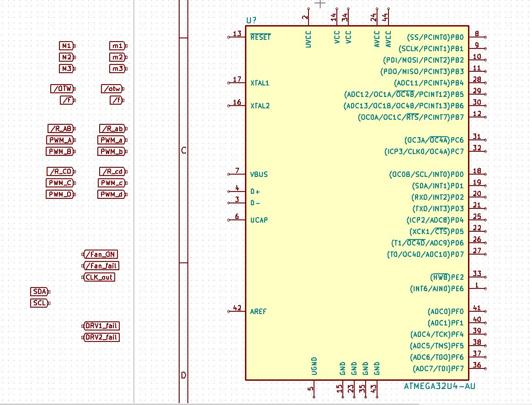Select the M1 global label

pyautogui.click(x=67, y=46)
